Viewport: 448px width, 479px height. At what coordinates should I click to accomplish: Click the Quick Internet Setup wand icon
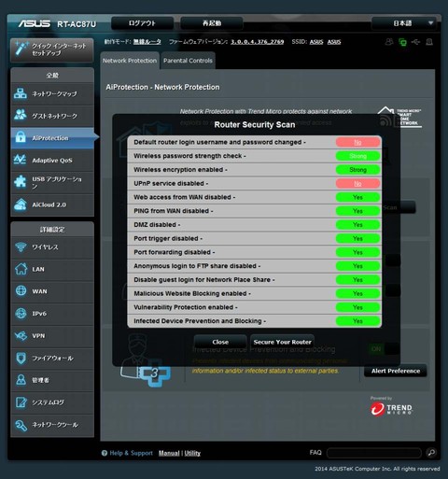(x=21, y=49)
